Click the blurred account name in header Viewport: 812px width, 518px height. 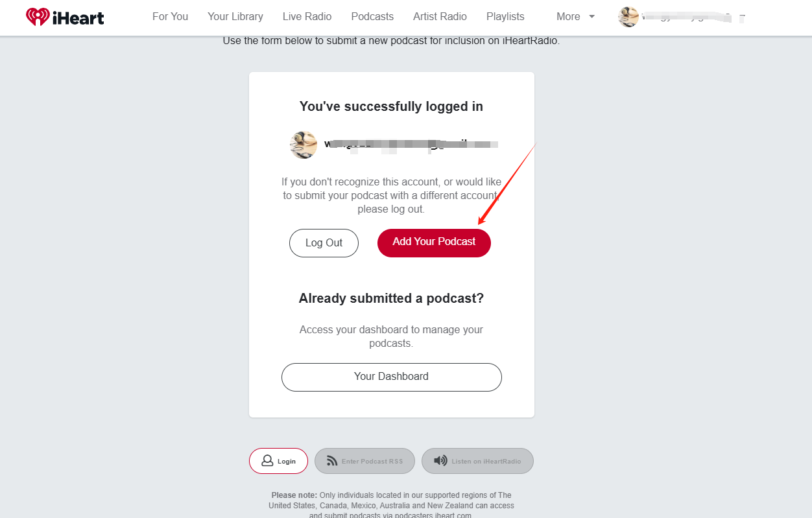(x=693, y=18)
